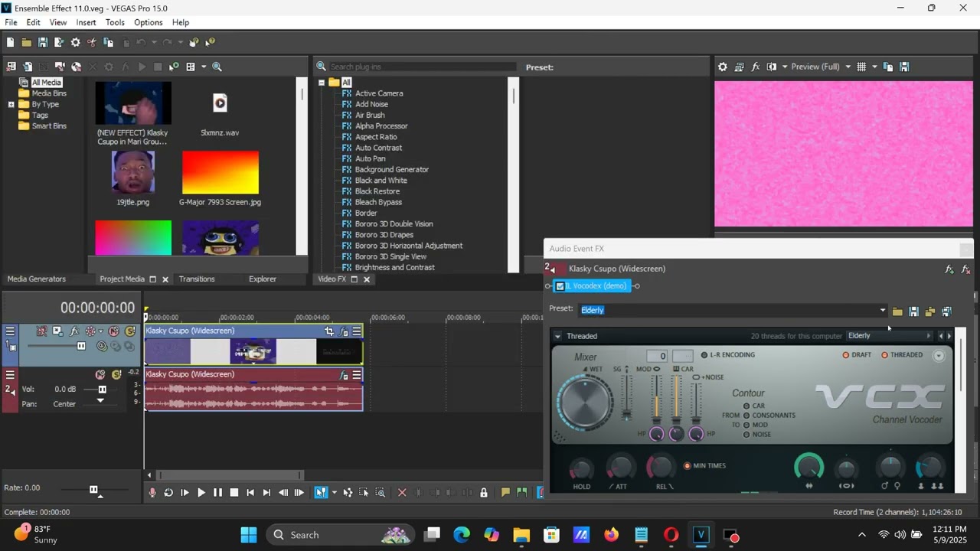980x551 pixels.
Task: Solo audio track 2
Action: [116, 375]
